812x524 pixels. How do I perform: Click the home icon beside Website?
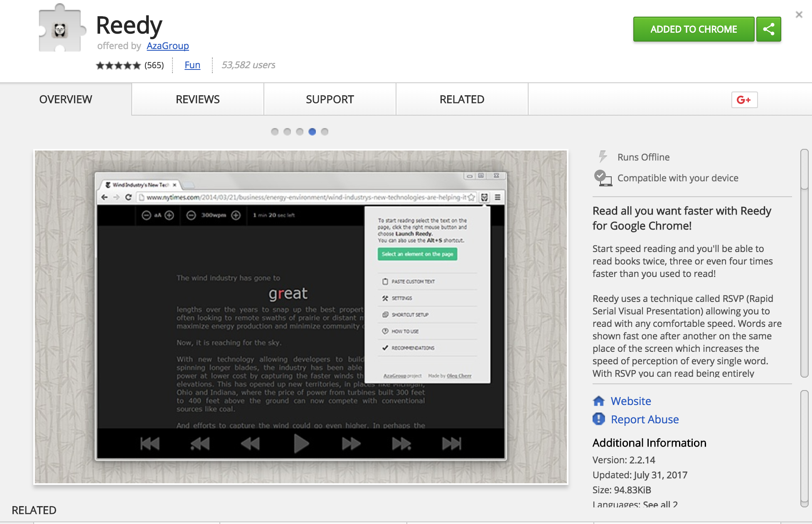(599, 401)
